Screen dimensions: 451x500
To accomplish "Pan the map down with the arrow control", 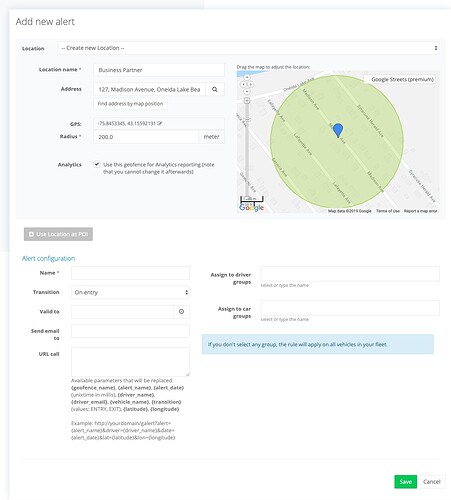I will tap(247, 91).
